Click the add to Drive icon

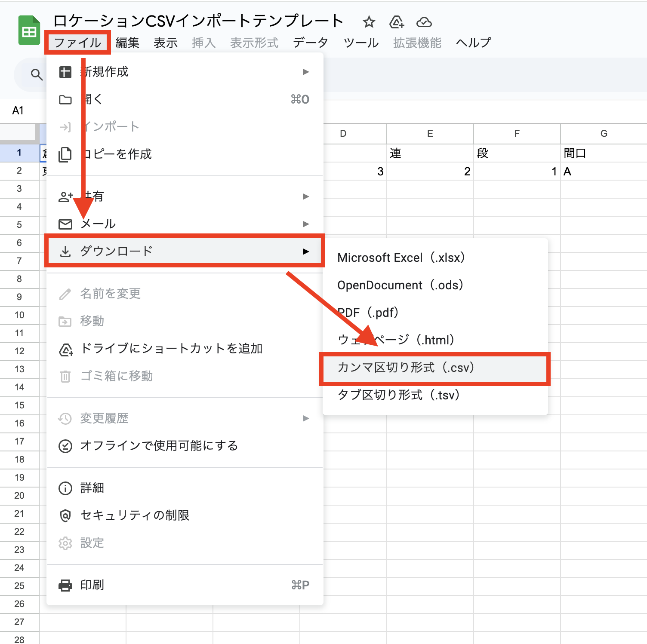pos(396,22)
